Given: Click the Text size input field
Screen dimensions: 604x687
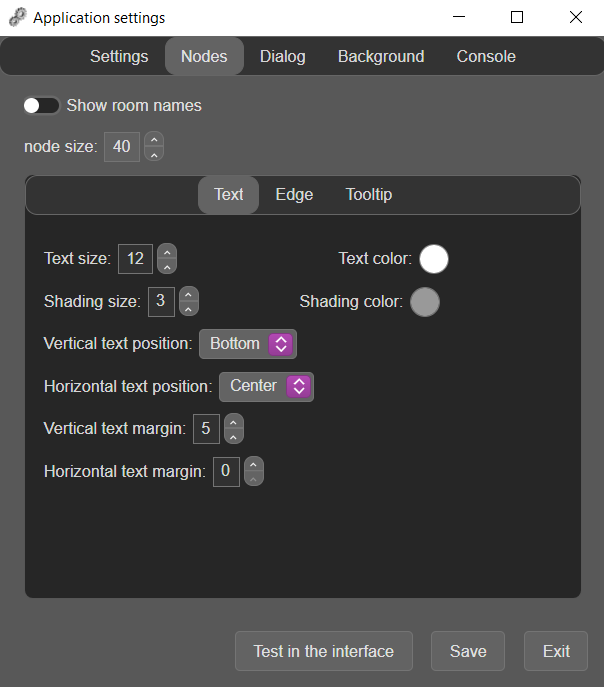Looking at the screenshot, I should tap(135, 259).
